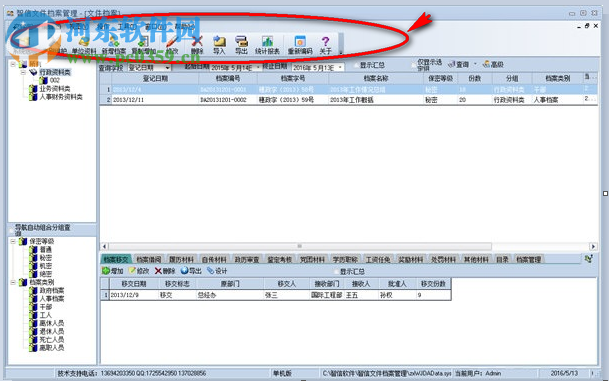Select the 业务资料类 folder icon

point(34,89)
